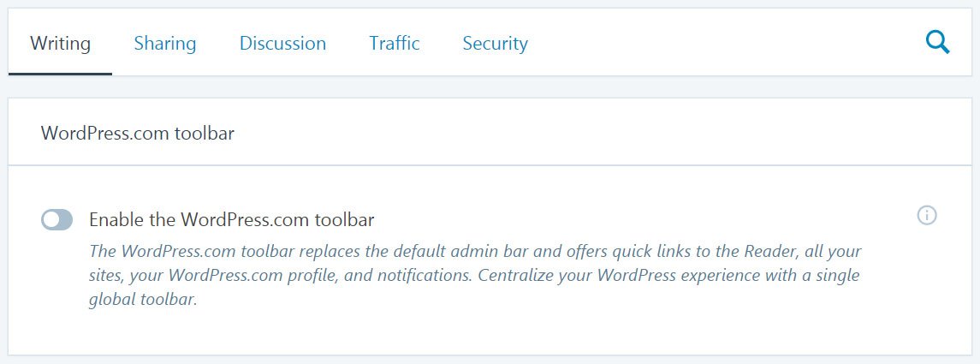Click the white knob of the toggle
Viewport: 980px width, 364px height.
click(51, 219)
